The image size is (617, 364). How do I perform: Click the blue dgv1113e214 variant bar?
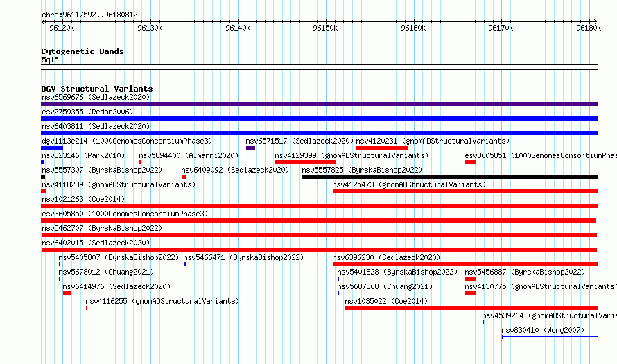52,148
